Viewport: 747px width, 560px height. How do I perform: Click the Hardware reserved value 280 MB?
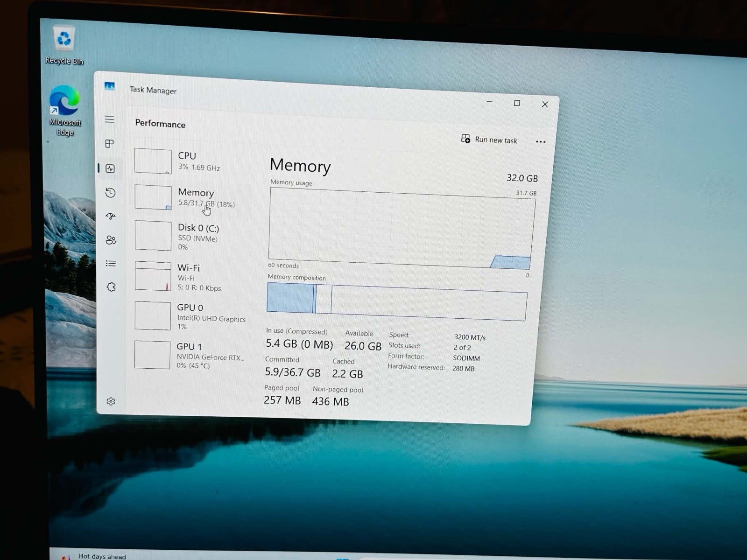pyautogui.click(x=463, y=368)
